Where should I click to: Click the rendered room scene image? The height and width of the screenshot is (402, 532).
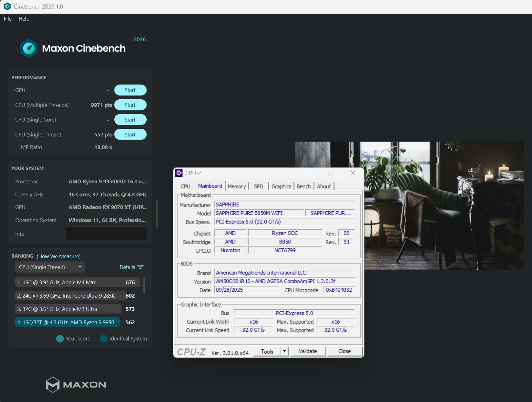pos(443,206)
